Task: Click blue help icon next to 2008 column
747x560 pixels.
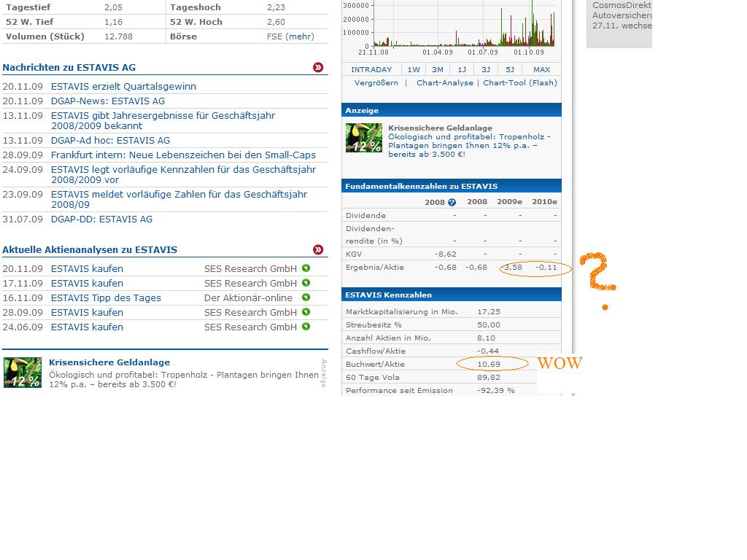Action: point(452,203)
